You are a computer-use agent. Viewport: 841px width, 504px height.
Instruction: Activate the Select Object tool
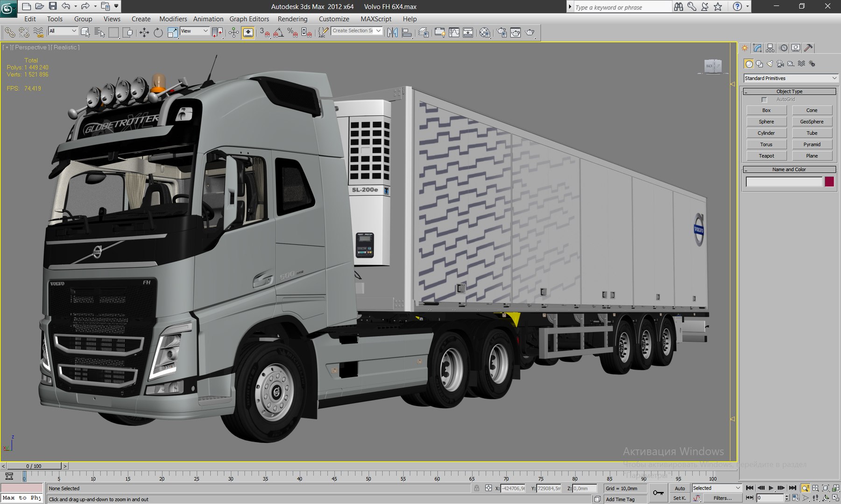pos(85,32)
